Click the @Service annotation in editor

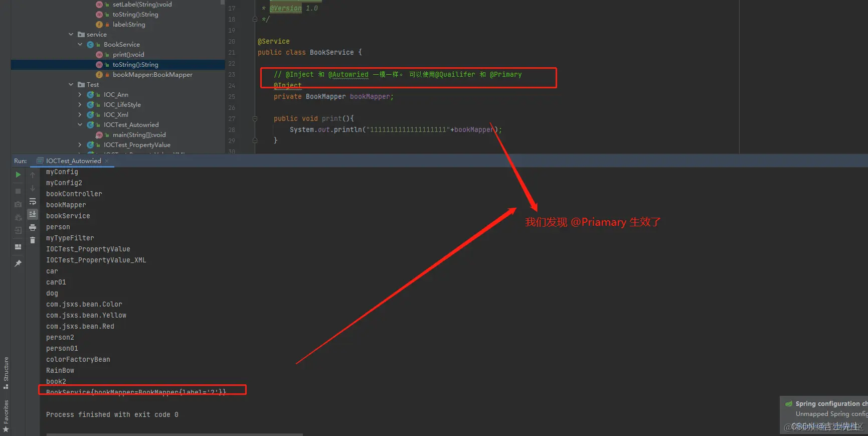point(273,42)
